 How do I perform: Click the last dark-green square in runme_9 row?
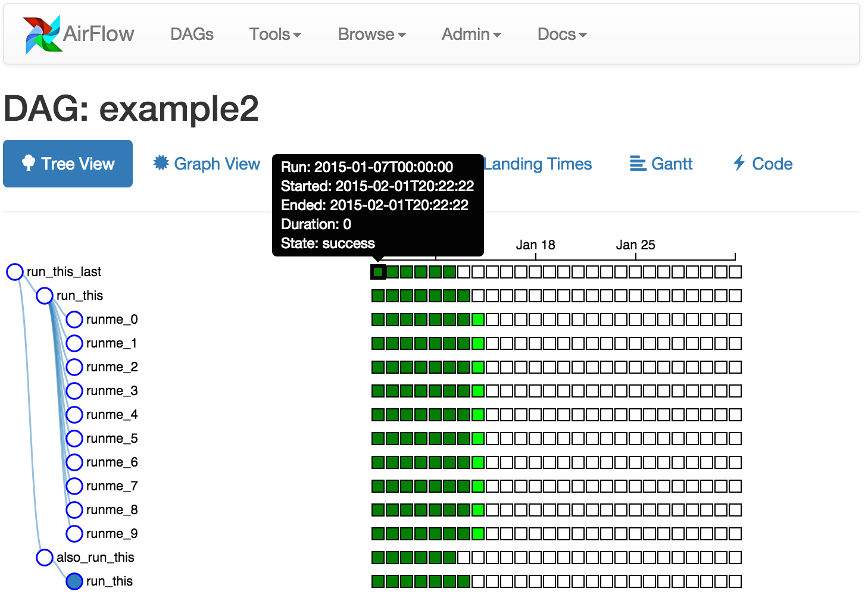pyautogui.click(x=463, y=534)
